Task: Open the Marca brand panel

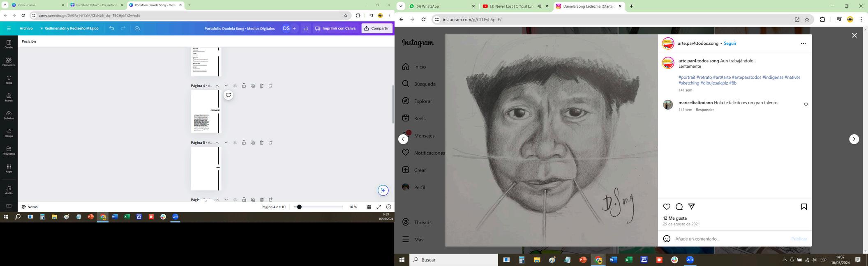Action: [9, 97]
